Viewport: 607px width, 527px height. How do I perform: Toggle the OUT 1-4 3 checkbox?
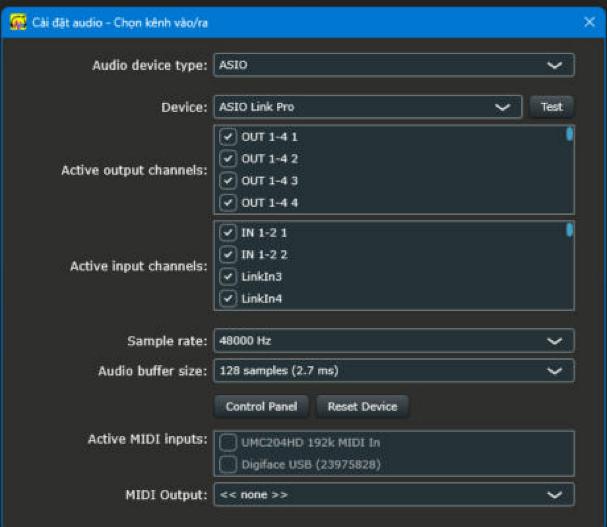228,181
